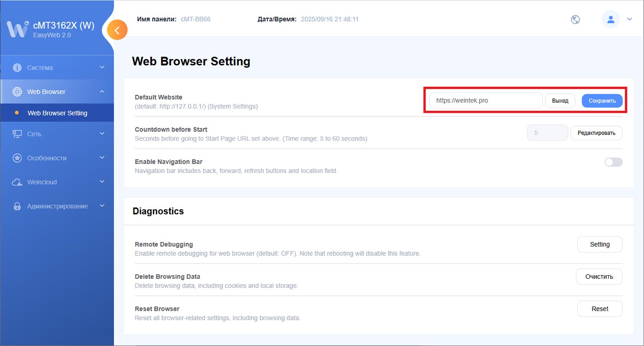Select the Web Browser Setting submenu item
Screen dimensions: 644x346
pos(57,113)
